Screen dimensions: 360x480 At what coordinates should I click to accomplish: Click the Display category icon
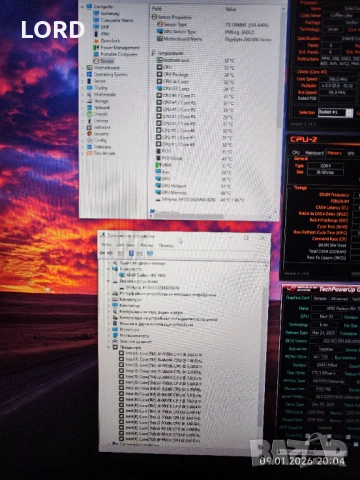coord(89,88)
